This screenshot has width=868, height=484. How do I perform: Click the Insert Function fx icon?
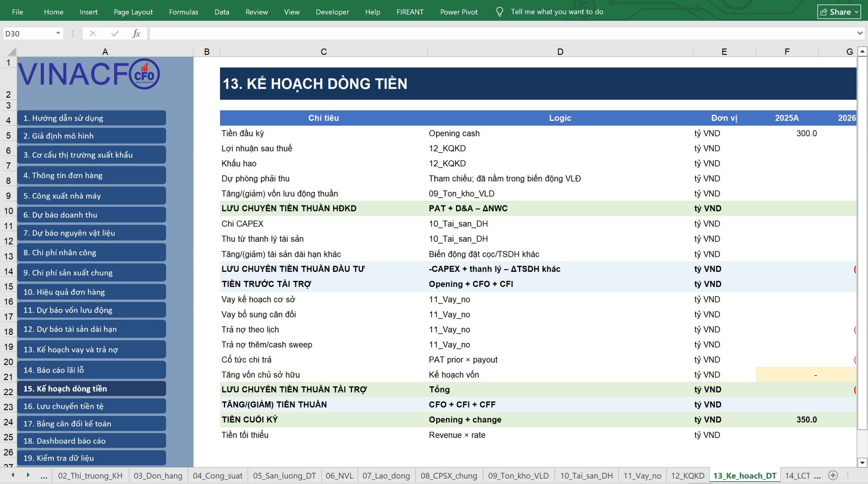(136, 34)
